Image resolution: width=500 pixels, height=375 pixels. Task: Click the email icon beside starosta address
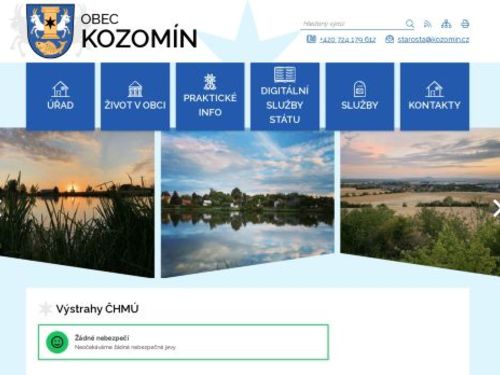click(x=389, y=39)
